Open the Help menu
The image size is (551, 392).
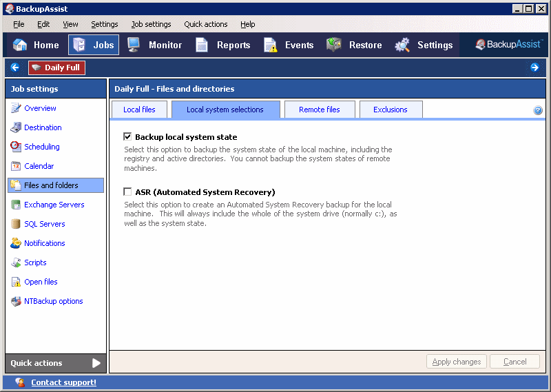coord(248,24)
